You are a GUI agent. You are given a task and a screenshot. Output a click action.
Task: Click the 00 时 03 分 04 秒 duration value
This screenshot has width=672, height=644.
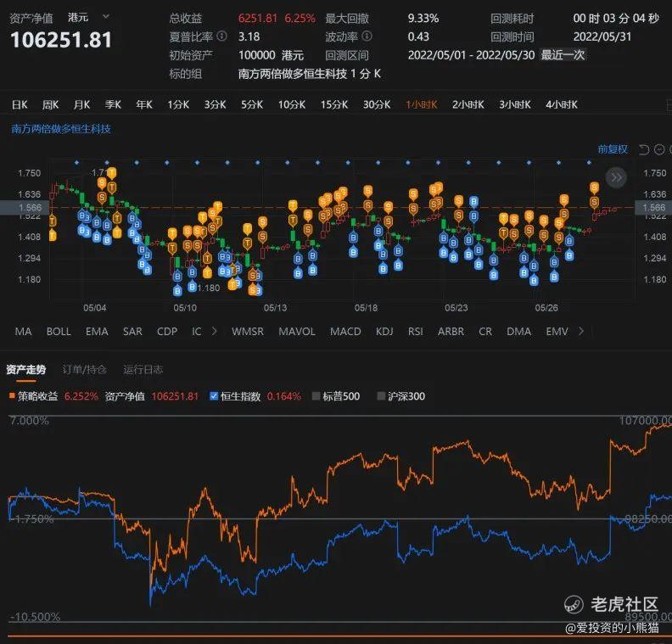(616, 19)
